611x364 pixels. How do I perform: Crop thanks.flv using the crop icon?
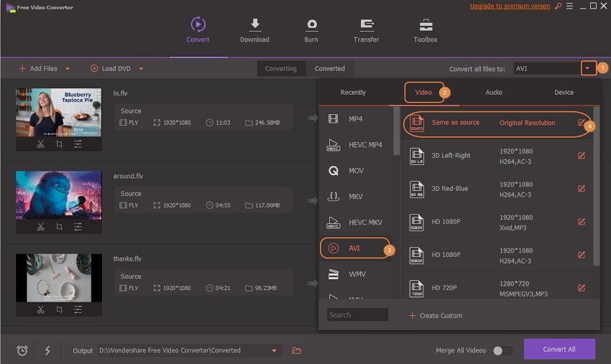59,309
